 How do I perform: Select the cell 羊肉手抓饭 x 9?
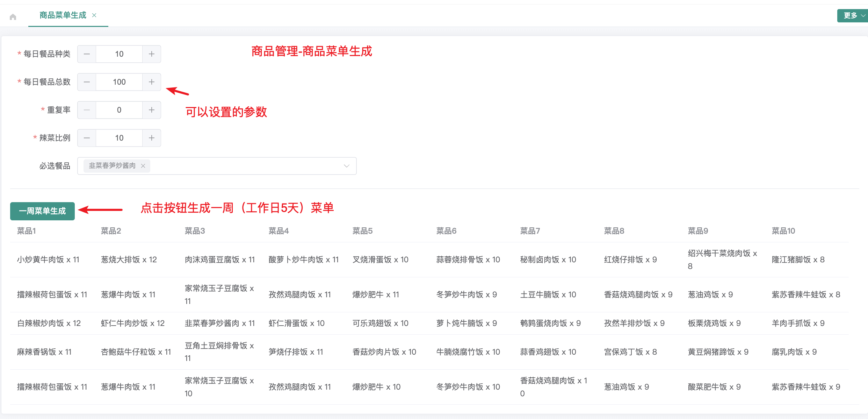coord(798,323)
